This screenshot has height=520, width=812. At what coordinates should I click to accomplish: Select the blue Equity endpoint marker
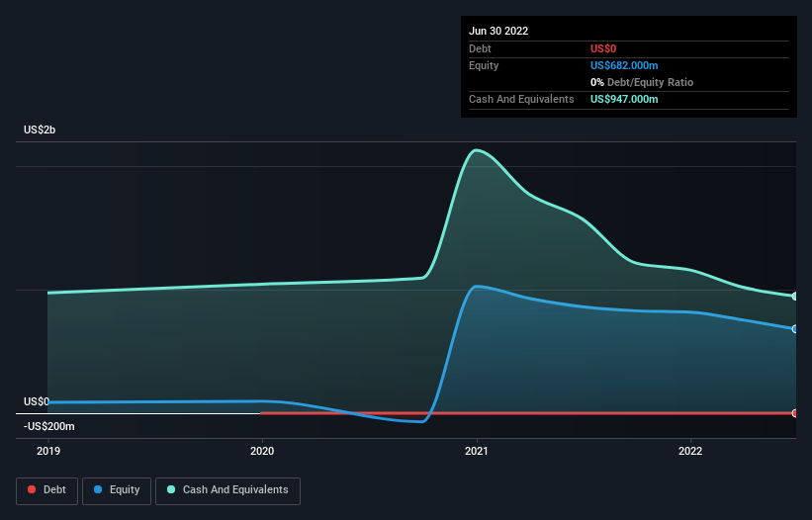pos(794,328)
